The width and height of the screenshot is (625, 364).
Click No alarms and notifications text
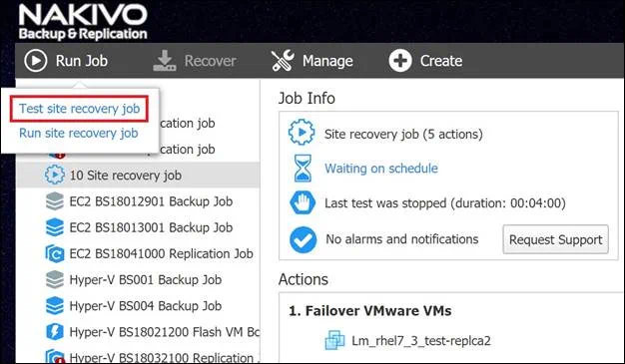tap(402, 239)
